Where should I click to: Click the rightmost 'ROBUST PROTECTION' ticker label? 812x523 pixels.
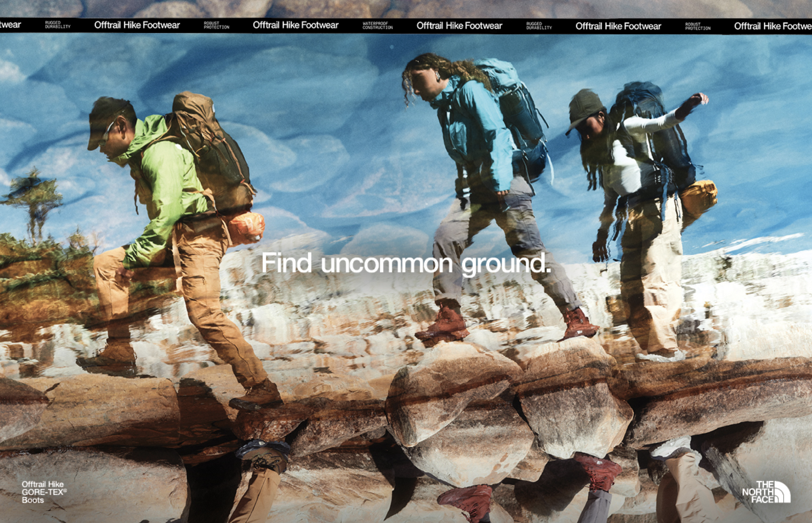point(697,27)
